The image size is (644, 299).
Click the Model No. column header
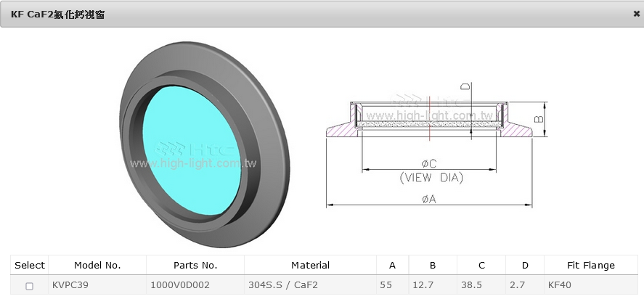[97, 266]
